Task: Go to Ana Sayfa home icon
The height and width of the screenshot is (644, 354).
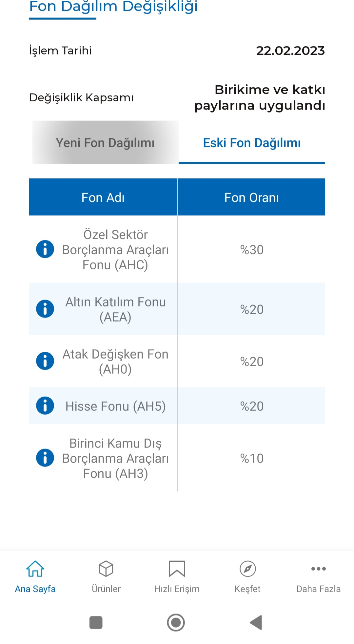Action: tap(35, 569)
